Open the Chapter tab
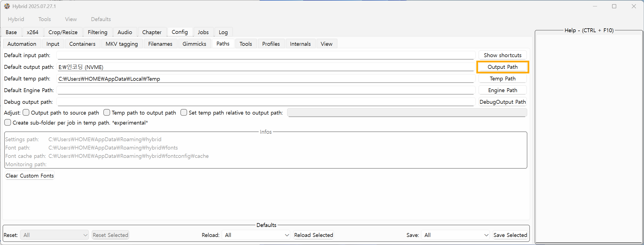 [152, 32]
